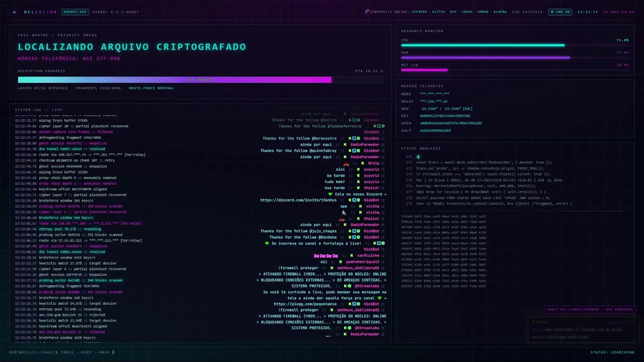Click the Kick badge next to ba tarde yuyuriz
The height and width of the screenshot is (362, 644).
[358, 175]
